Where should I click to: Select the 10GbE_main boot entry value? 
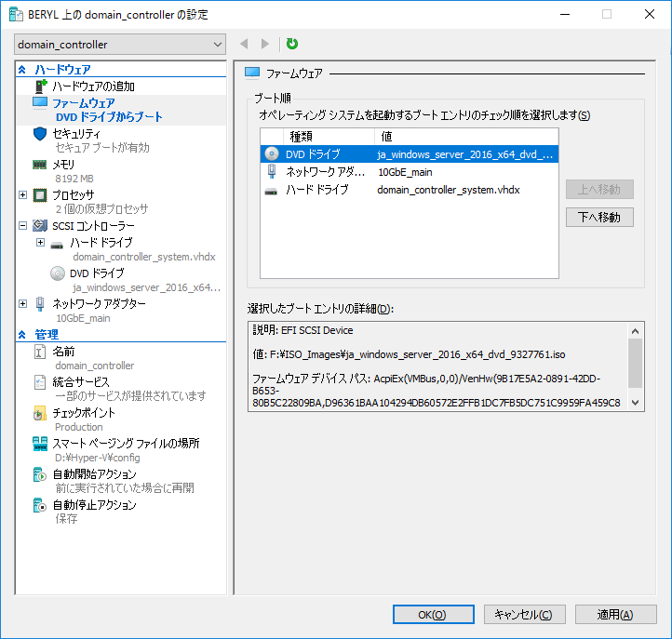click(405, 172)
